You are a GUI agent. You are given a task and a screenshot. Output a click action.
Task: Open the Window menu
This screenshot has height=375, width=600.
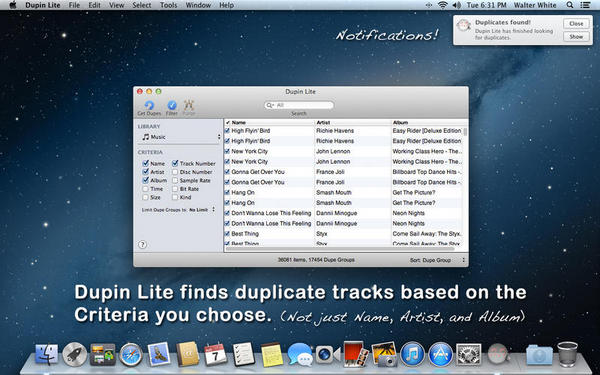[198, 5]
